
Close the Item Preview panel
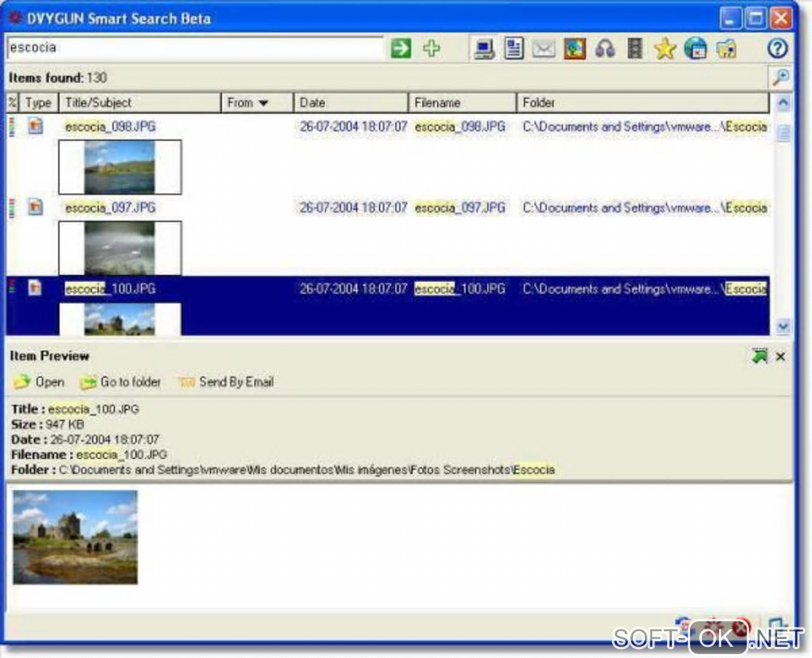point(780,356)
